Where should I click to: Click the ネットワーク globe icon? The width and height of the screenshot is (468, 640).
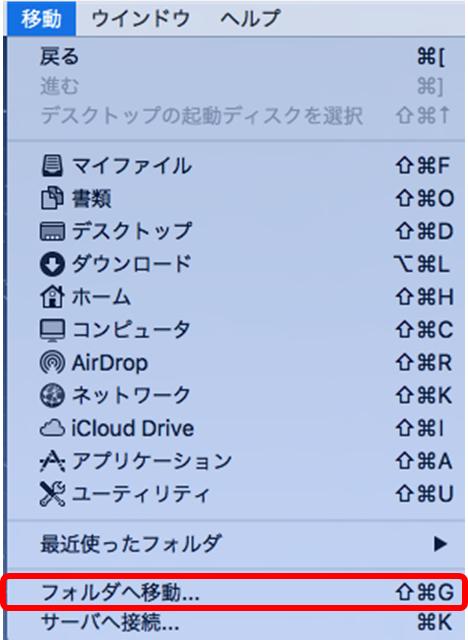52,395
